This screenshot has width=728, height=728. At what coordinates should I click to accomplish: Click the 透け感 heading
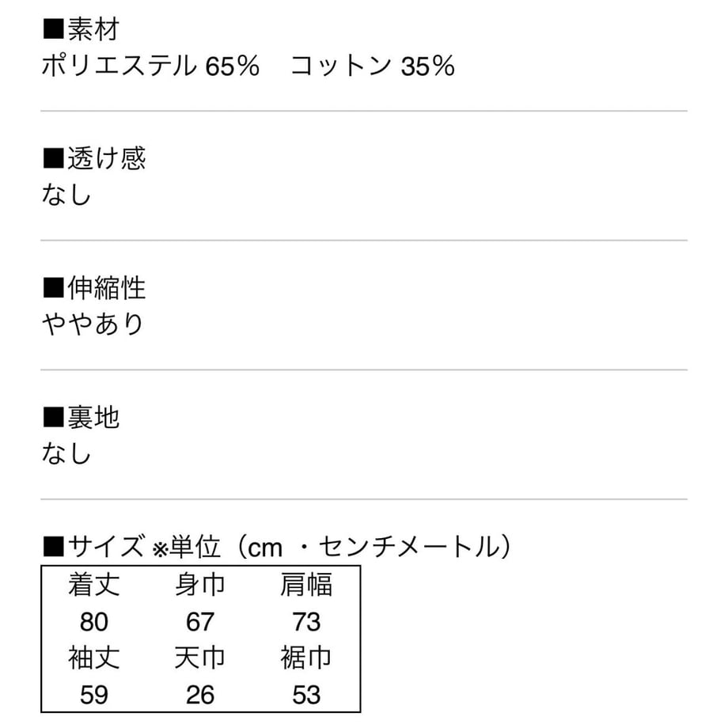click(94, 158)
